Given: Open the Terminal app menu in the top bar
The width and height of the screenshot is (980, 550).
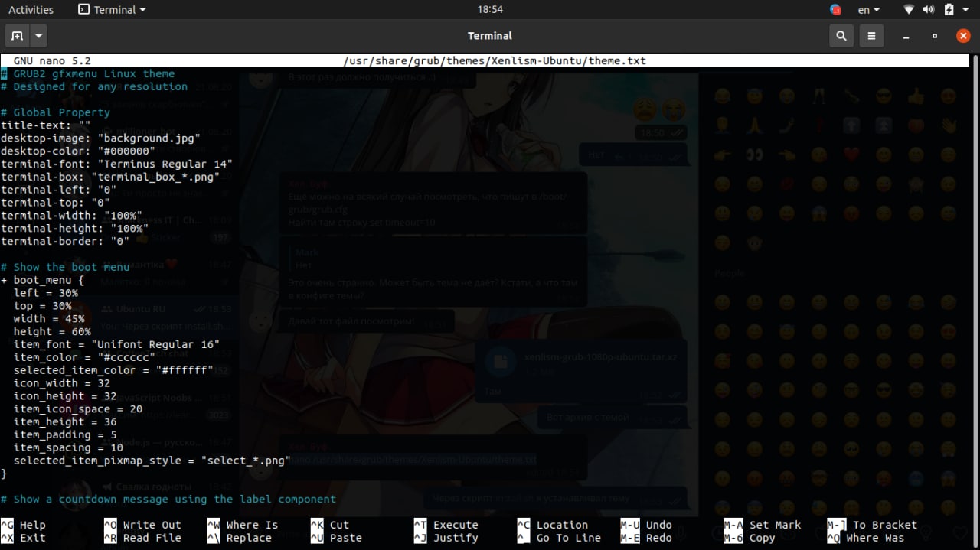Looking at the screenshot, I should coord(112,10).
